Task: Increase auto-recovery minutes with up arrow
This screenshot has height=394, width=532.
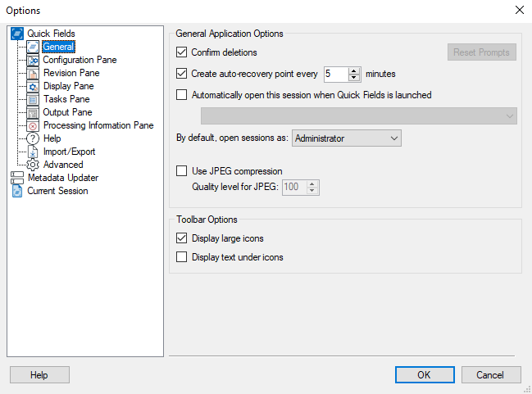Action: point(354,71)
